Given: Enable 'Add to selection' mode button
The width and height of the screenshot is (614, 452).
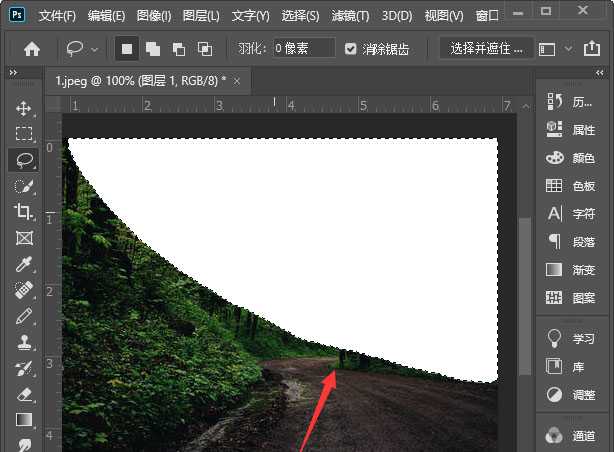Looking at the screenshot, I should pyautogui.click(x=153, y=48).
